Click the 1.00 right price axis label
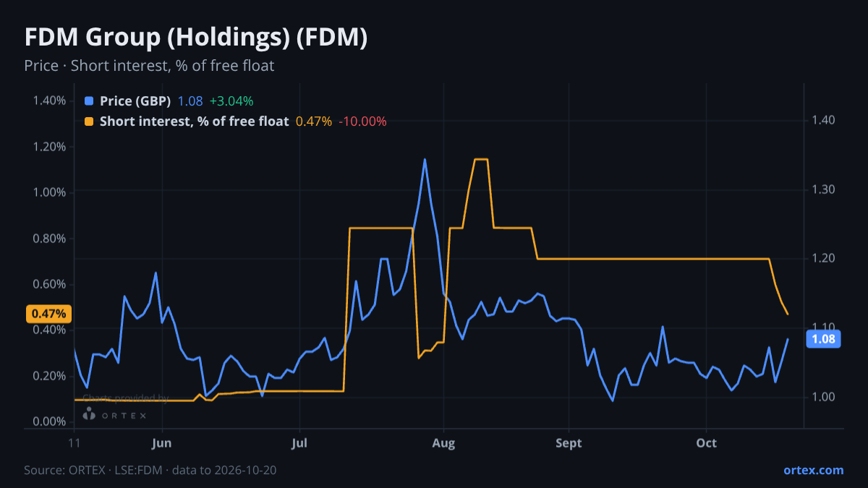Image resolution: width=868 pixels, height=488 pixels. (823, 397)
